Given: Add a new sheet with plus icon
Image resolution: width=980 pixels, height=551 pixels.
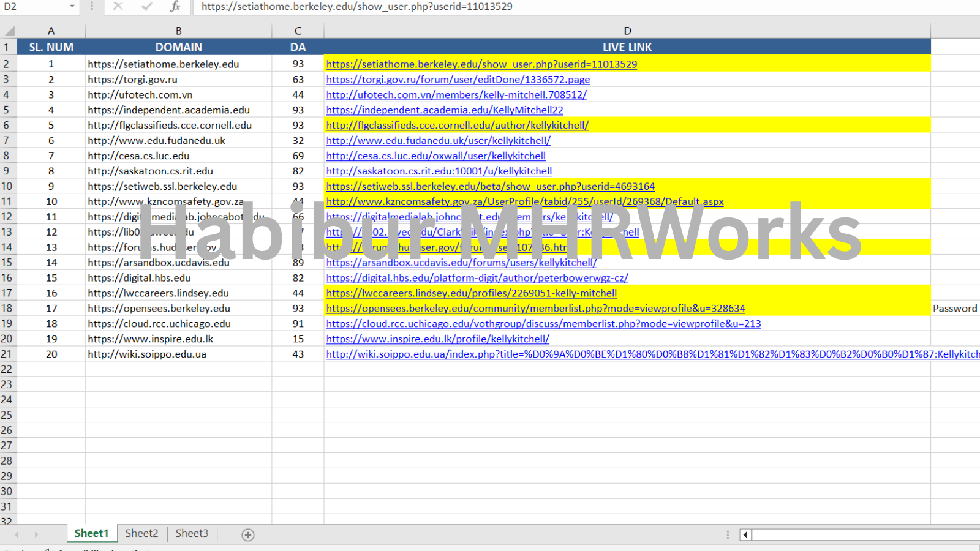Looking at the screenshot, I should tap(248, 534).
